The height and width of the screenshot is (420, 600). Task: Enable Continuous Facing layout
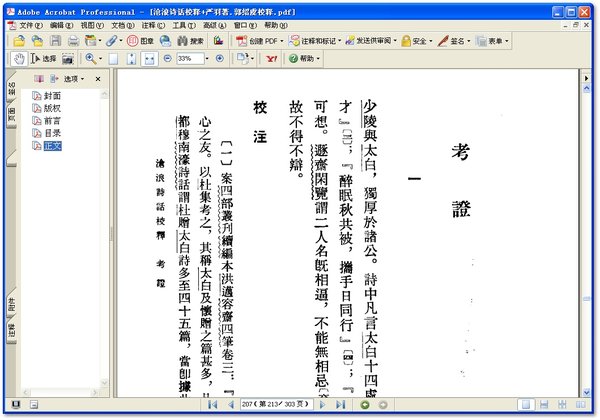click(562, 405)
